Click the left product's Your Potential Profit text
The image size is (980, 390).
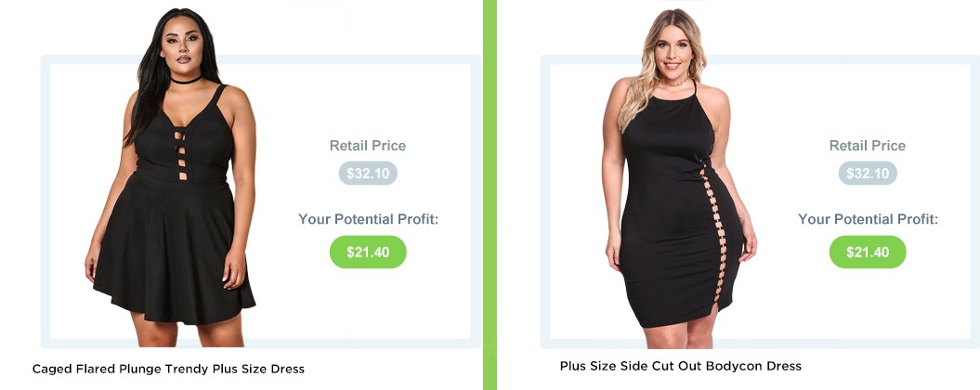point(370,219)
